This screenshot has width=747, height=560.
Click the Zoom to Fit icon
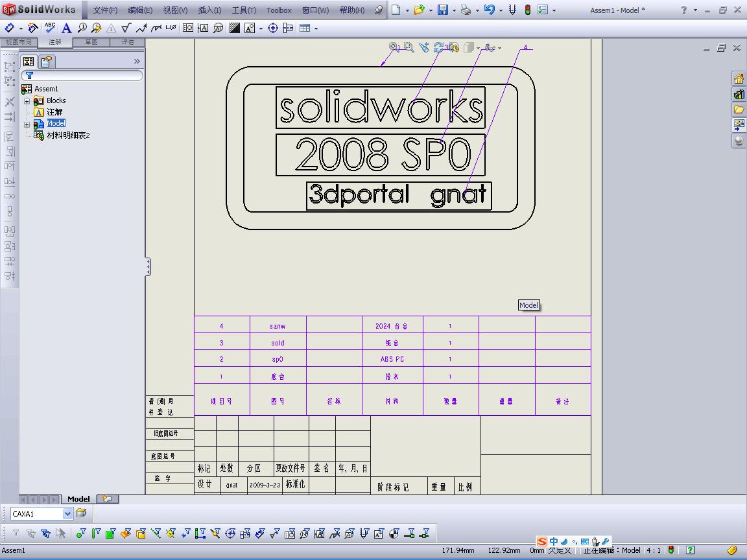[x=394, y=47]
